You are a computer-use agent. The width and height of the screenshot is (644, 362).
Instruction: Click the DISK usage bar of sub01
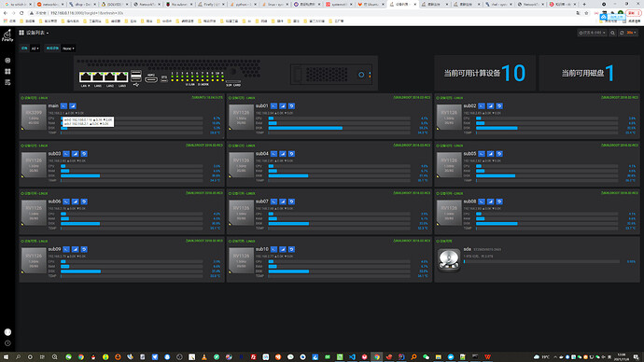339,128
